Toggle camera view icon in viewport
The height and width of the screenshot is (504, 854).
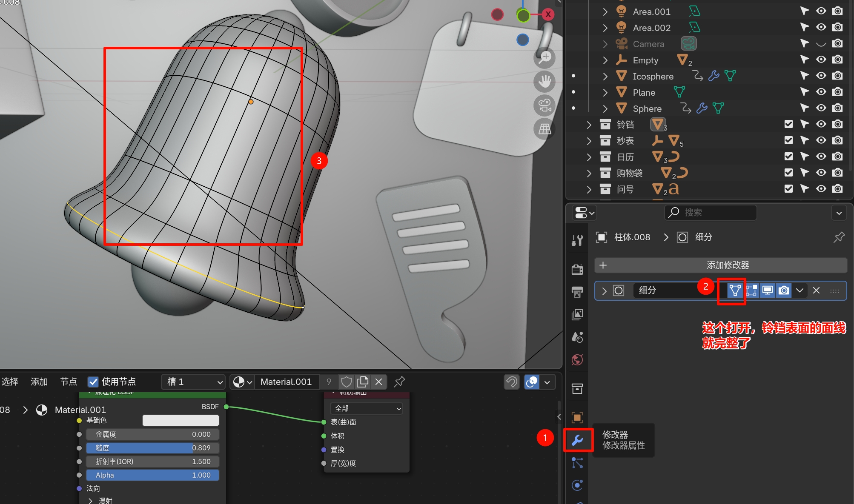tap(545, 105)
